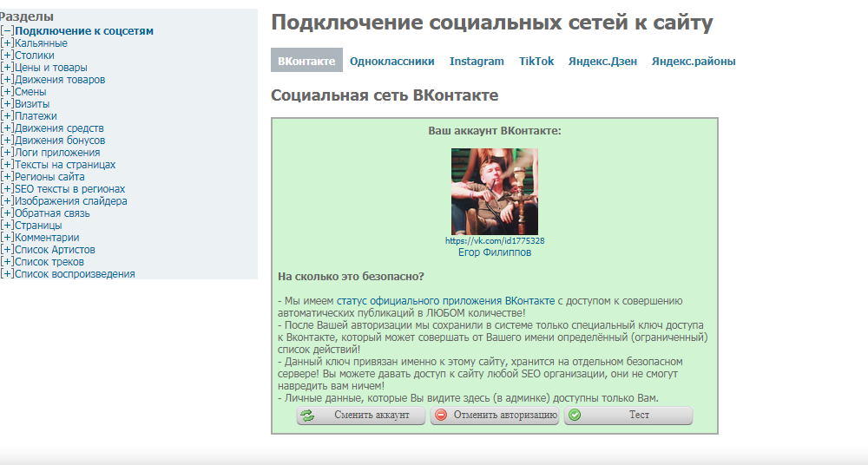Viewport: 868px width, 465px height.
Task: Expand the SEO тексты в регионах node
Action: click(7, 189)
